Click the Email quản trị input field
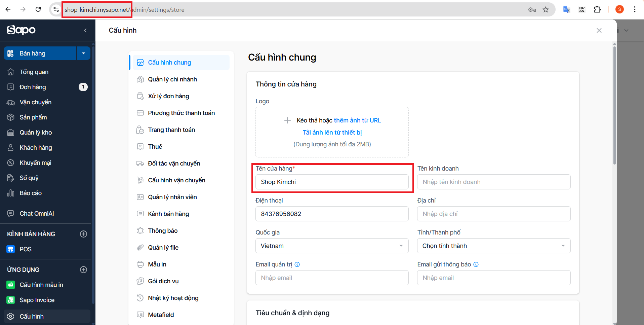The height and width of the screenshot is (325, 644). [332, 278]
